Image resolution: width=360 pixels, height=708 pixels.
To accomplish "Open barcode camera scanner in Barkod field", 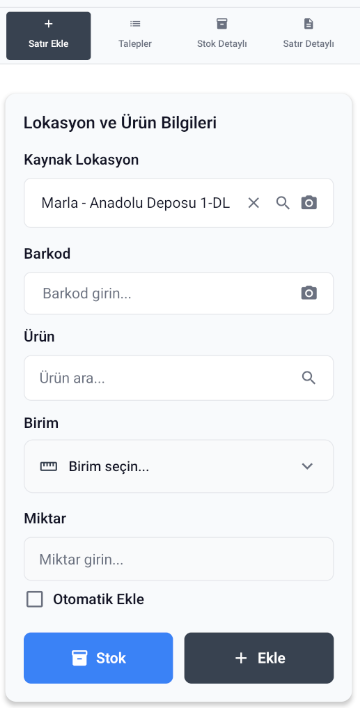I will [x=309, y=293].
